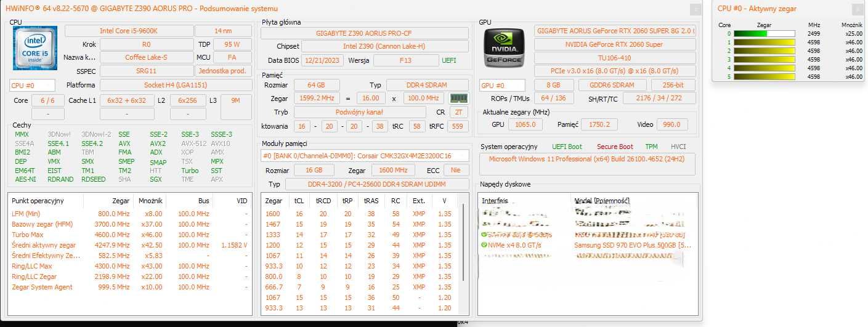The image size is (868, 327).
Task: Click the 9M L3 cache field
Action: 235,100
